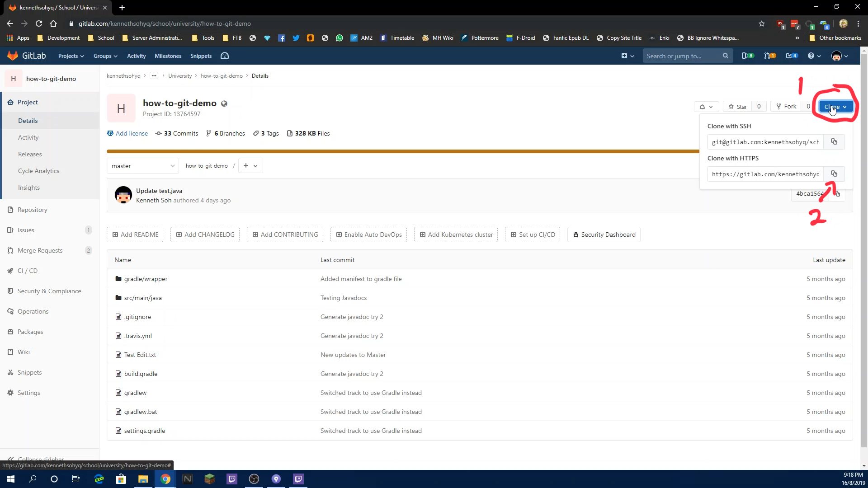Click the Add README button
Image resolution: width=868 pixels, height=488 pixels.
135,234
